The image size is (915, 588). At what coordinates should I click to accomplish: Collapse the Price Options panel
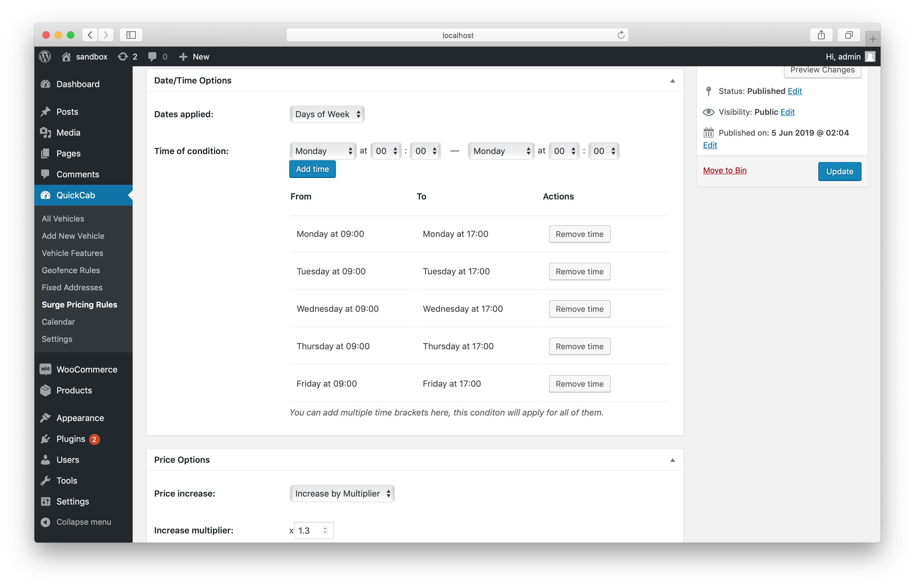672,460
